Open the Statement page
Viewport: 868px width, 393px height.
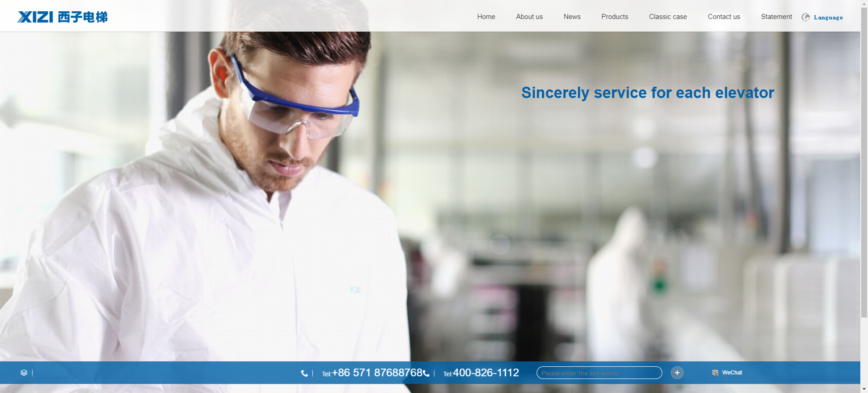coord(776,17)
